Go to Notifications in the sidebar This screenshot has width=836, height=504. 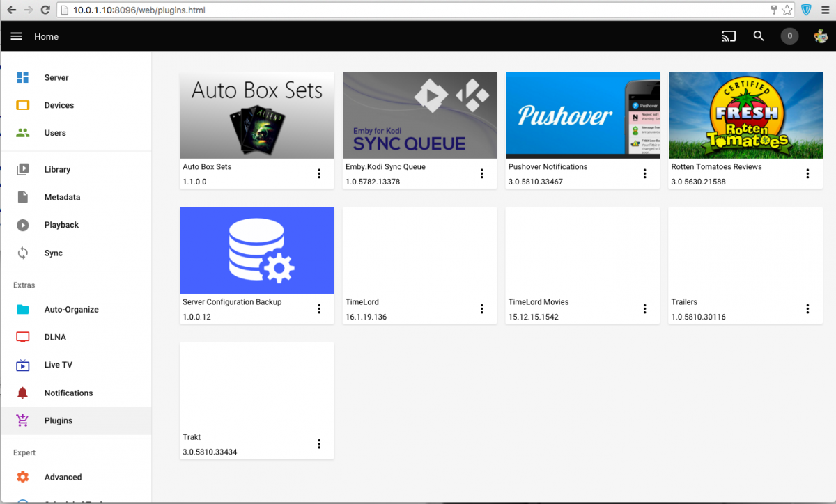pyautogui.click(x=68, y=393)
